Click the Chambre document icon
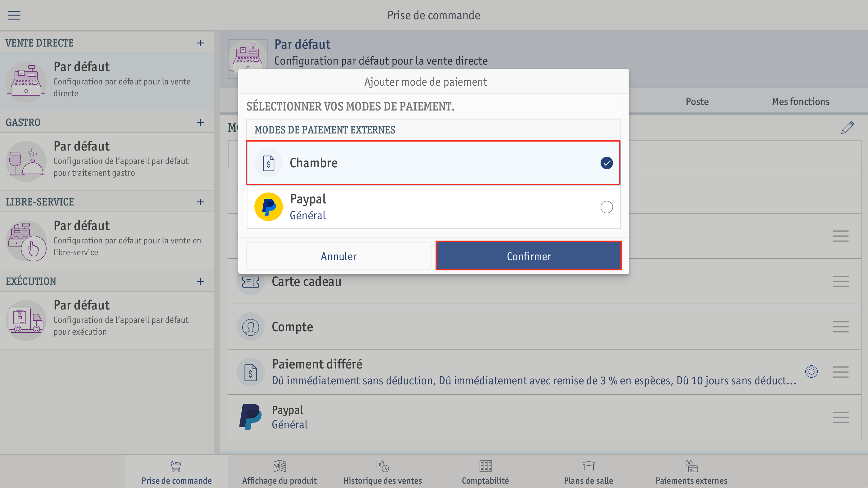Screen dimensions: 868x488 click(269, 163)
